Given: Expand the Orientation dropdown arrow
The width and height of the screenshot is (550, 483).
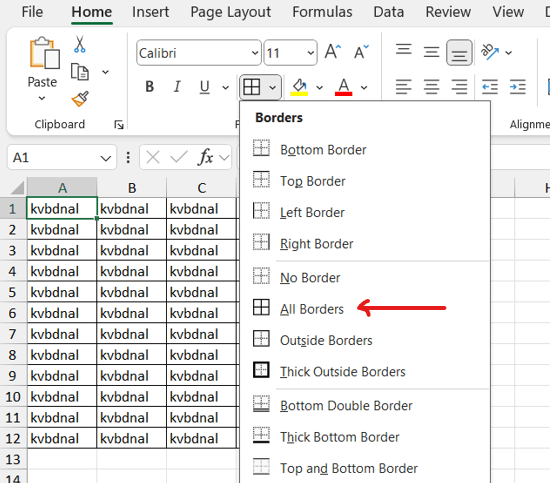Looking at the screenshot, I should (x=508, y=53).
